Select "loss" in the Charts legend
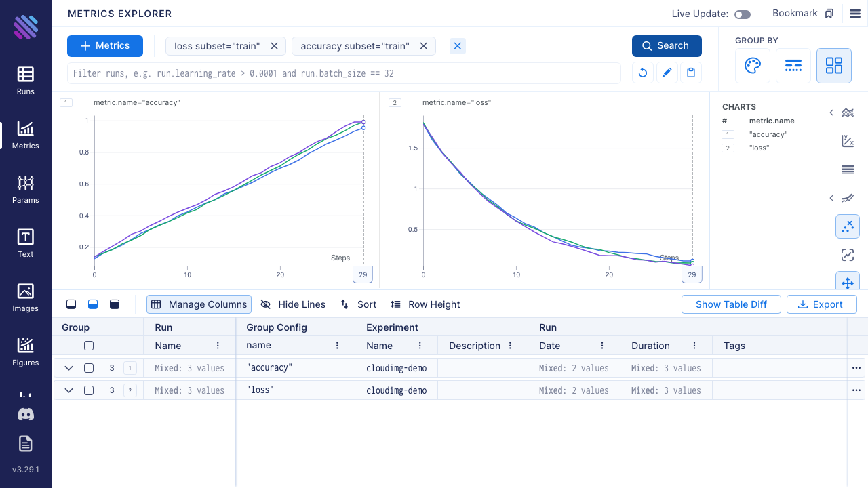Screen dimensions: 868x488 (x=759, y=148)
